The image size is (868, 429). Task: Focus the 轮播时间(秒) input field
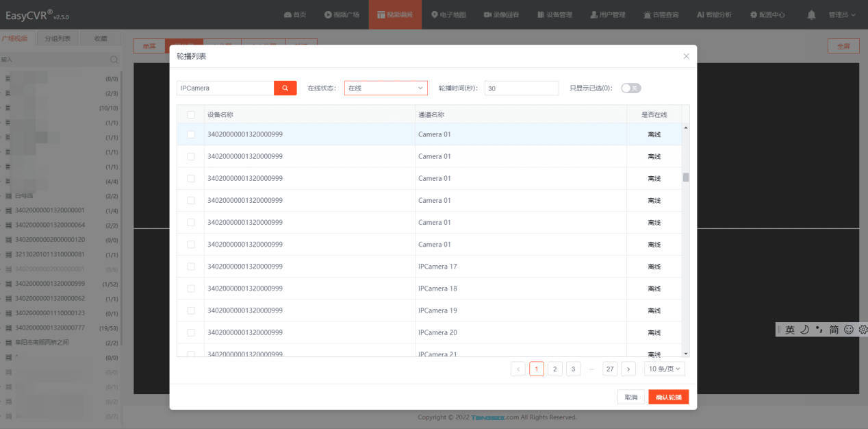point(522,88)
